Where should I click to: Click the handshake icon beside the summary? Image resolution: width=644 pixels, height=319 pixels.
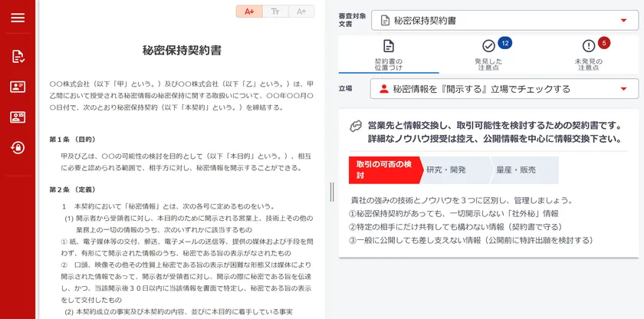pos(356,126)
